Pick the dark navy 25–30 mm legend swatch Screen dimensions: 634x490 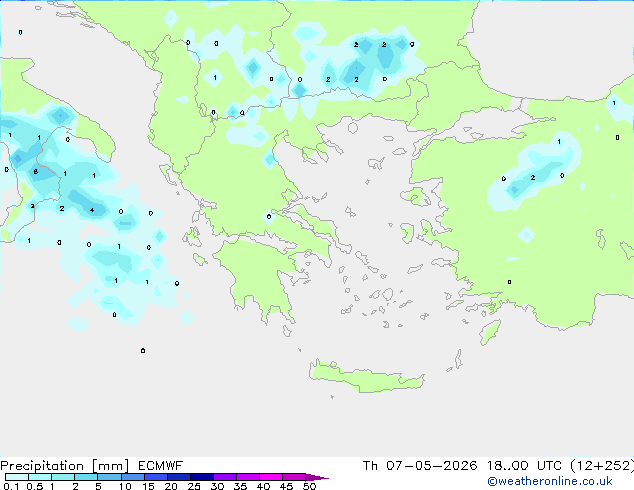(x=202, y=477)
